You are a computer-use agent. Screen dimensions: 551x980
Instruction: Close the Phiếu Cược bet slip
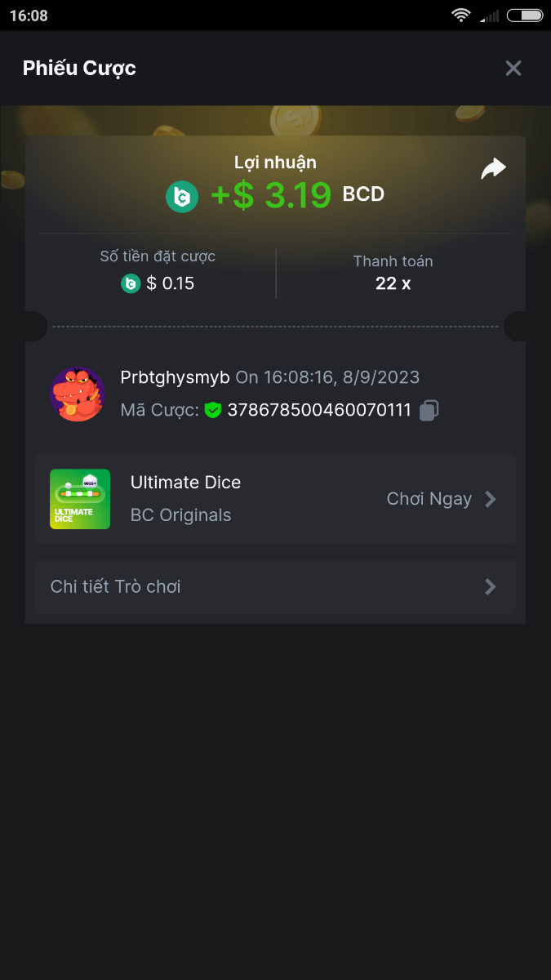(513, 69)
